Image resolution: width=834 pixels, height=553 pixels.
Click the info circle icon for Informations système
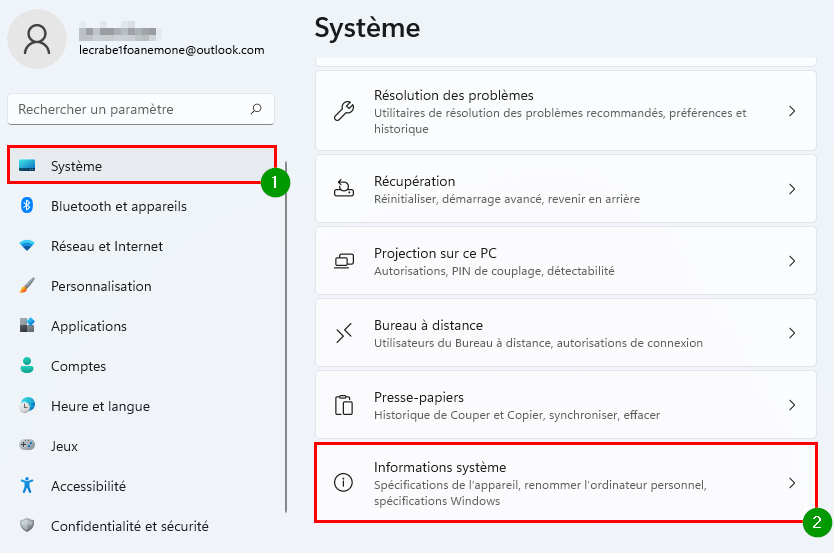coord(343,482)
